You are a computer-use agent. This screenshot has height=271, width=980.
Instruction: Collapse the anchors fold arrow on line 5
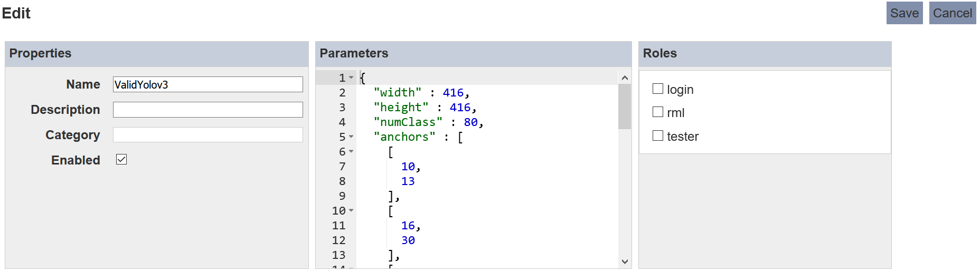pos(351,137)
